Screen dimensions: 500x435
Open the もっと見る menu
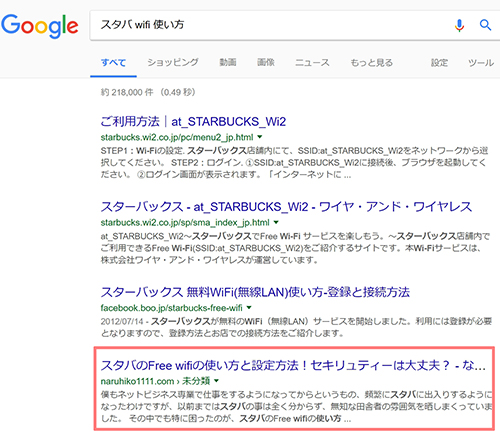tap(371, 62)
